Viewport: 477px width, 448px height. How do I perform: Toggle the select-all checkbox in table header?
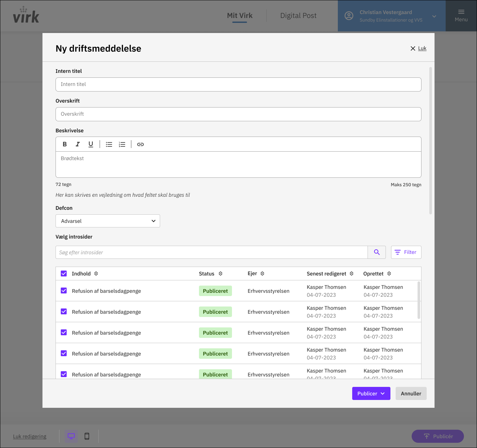[x=64, y=274]
